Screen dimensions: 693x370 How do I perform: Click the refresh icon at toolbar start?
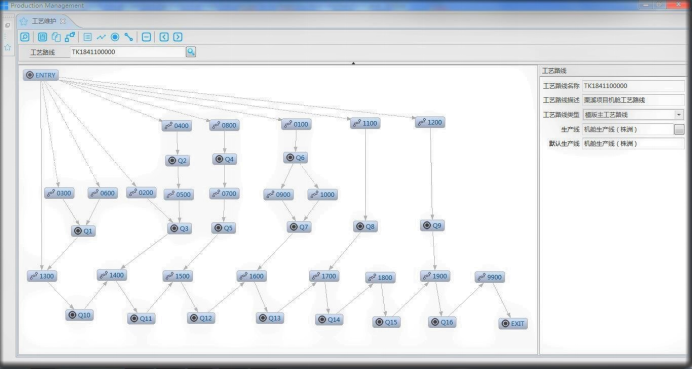coord(25,37)
